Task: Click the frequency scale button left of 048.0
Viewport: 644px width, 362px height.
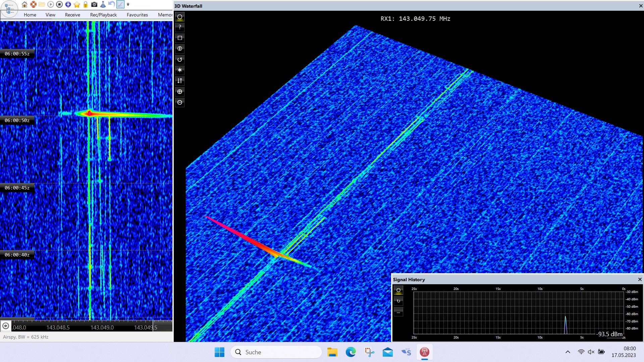Action: [6, 326]
